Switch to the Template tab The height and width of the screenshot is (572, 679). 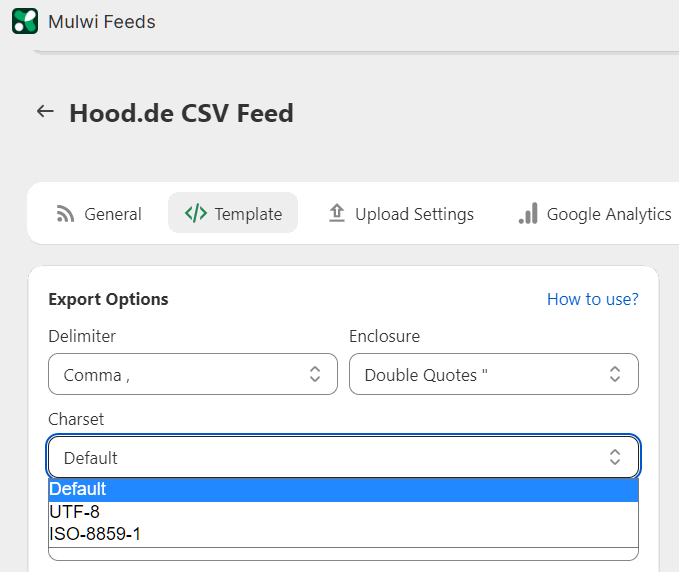(233, 213)
